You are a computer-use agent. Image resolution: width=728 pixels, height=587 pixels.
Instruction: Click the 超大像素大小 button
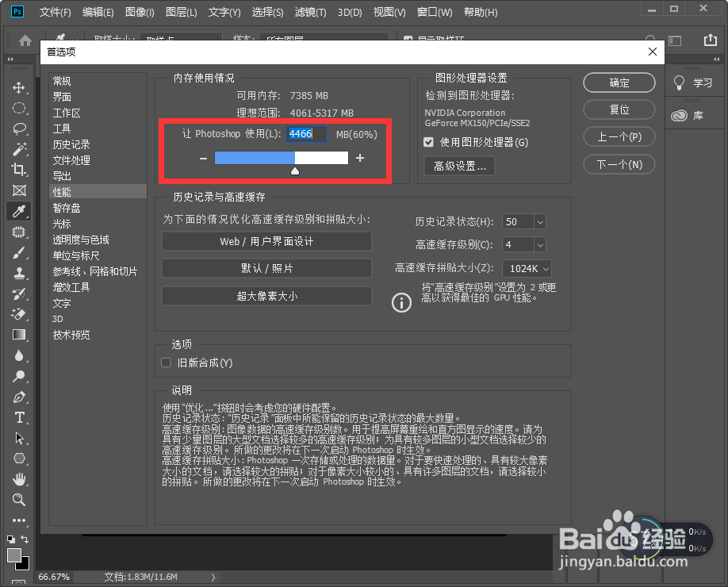click(266, 297)
